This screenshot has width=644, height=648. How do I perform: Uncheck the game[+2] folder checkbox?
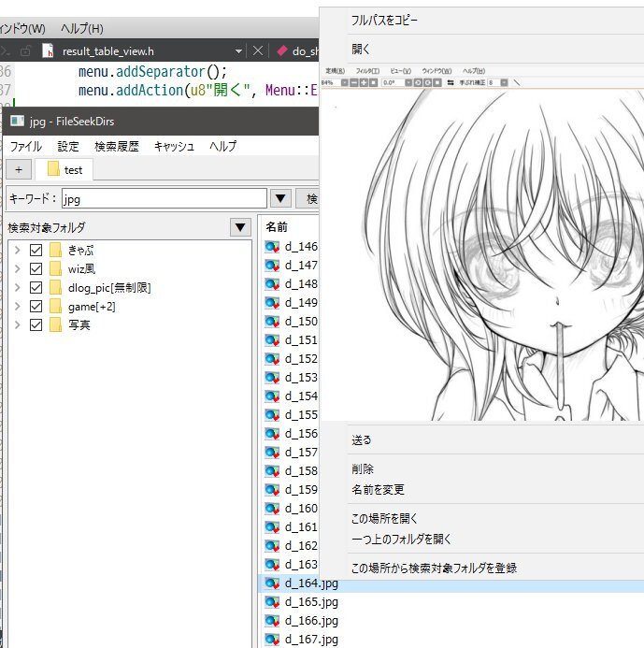[36, 307]
